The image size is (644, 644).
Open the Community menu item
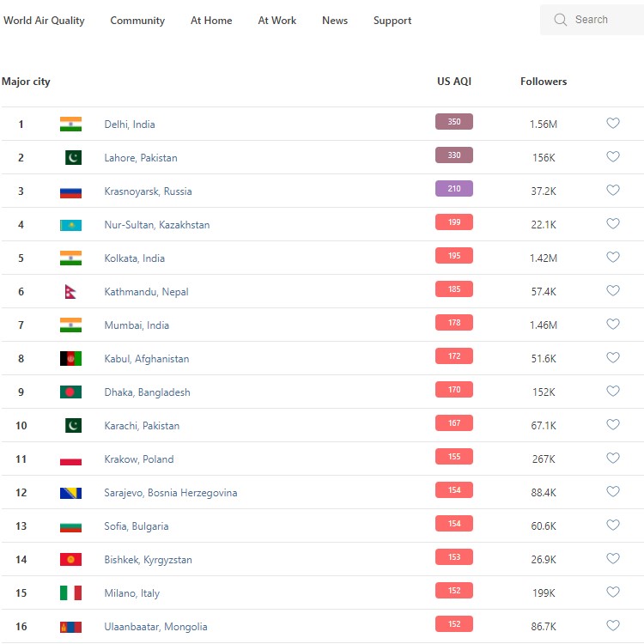click(137, 21)
